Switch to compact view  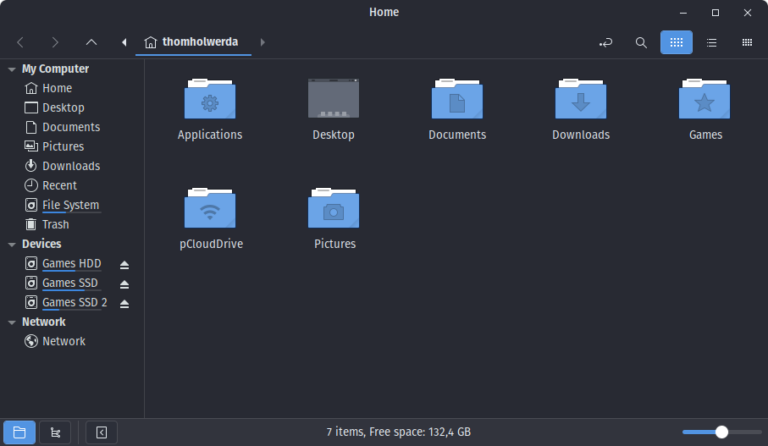point(747,43)
